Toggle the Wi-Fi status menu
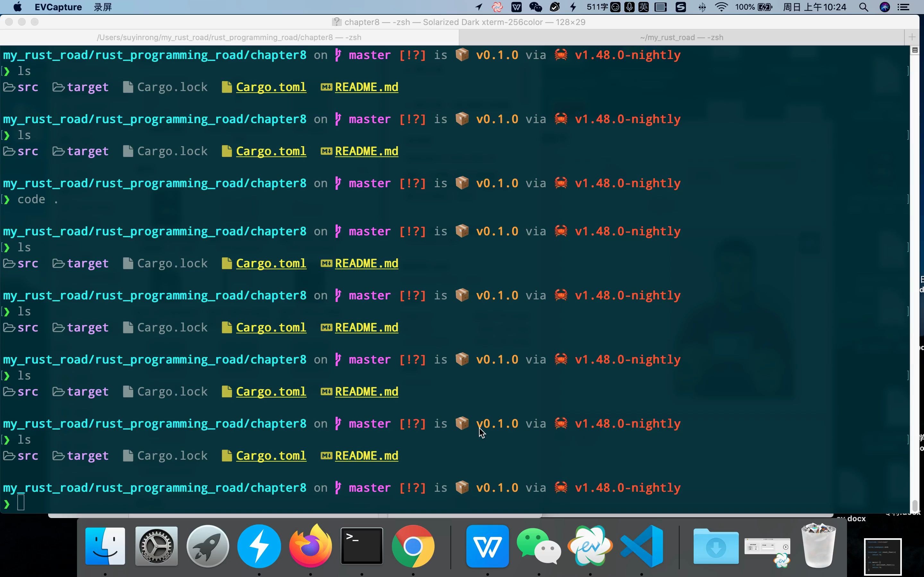The height and width of the screenshot is (577, 924). pyautogui.click(x=721, y=7)
